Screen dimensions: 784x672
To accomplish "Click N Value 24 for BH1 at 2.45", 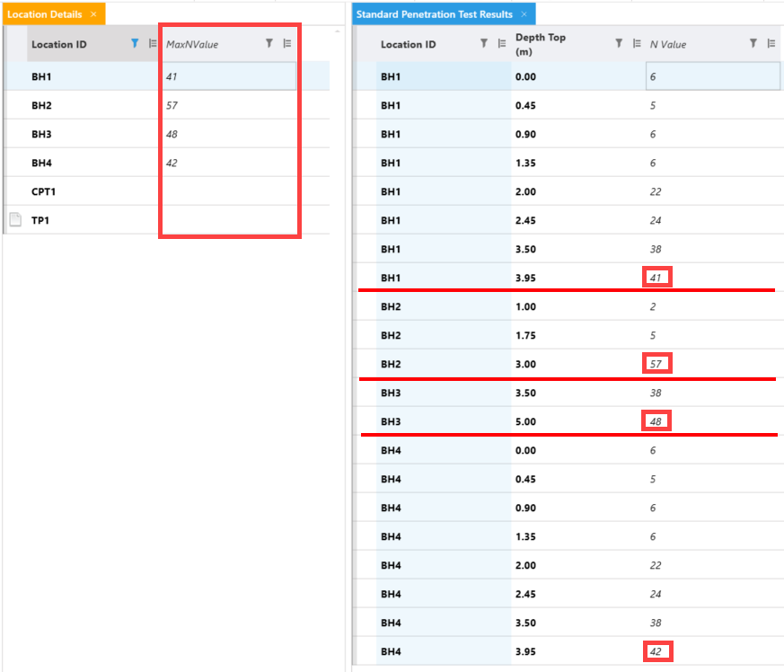I will [712, 220].
